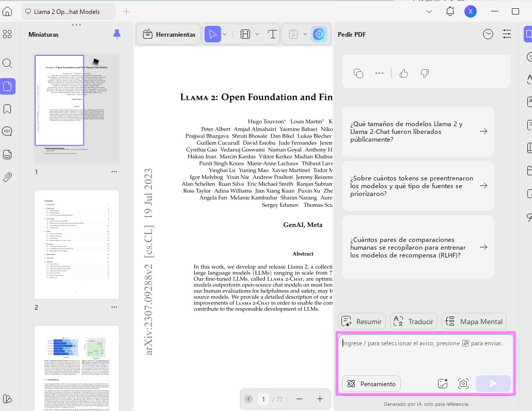This screenshot has width=532, height=411.
Task: Open the attachments paperclip icon
Action: 7,177
